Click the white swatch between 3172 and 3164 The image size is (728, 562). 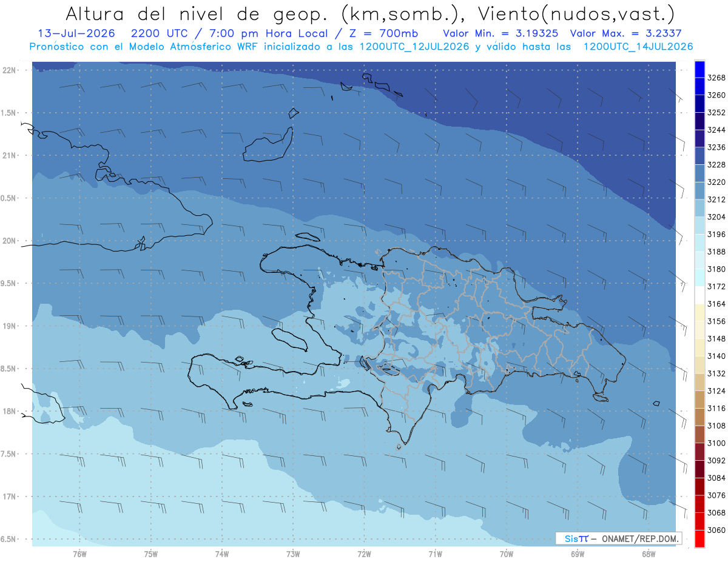[x=699, y=295]
